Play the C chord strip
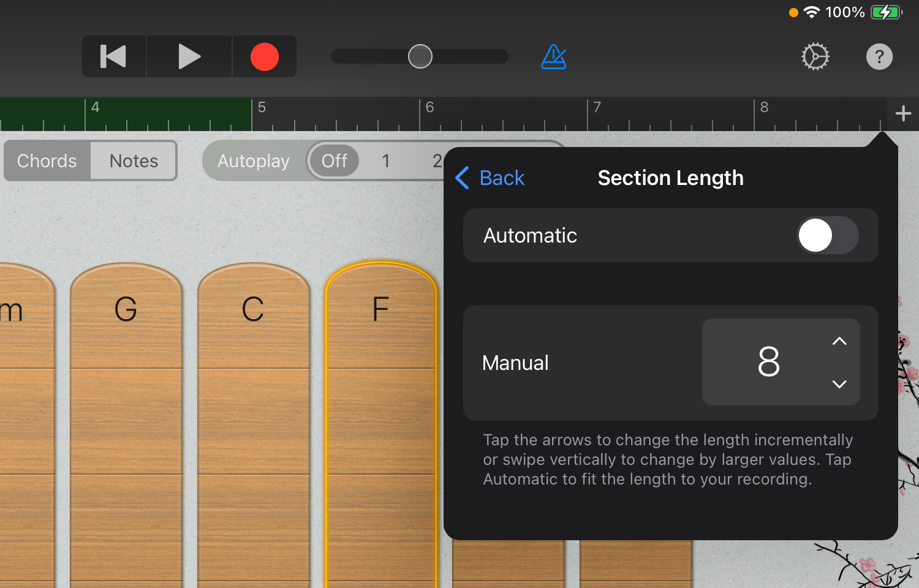Viewport: 919px width, 588px height. tap(254, 425)
